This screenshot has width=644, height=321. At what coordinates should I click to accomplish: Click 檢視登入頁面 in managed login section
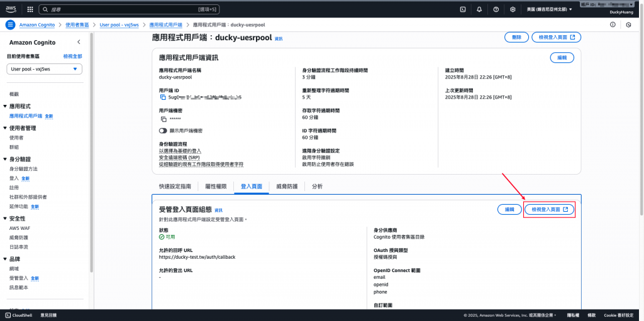click(550, 209)
